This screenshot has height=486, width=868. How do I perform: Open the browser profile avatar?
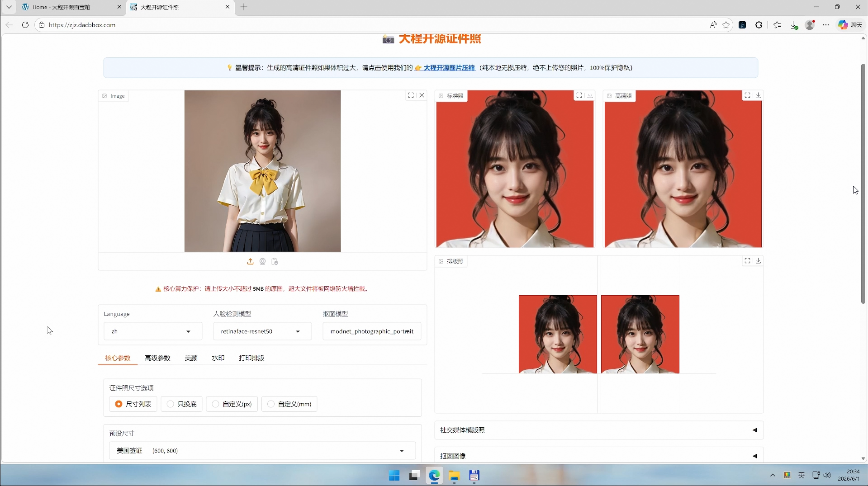pyautogui.click(x=810, y=25)
